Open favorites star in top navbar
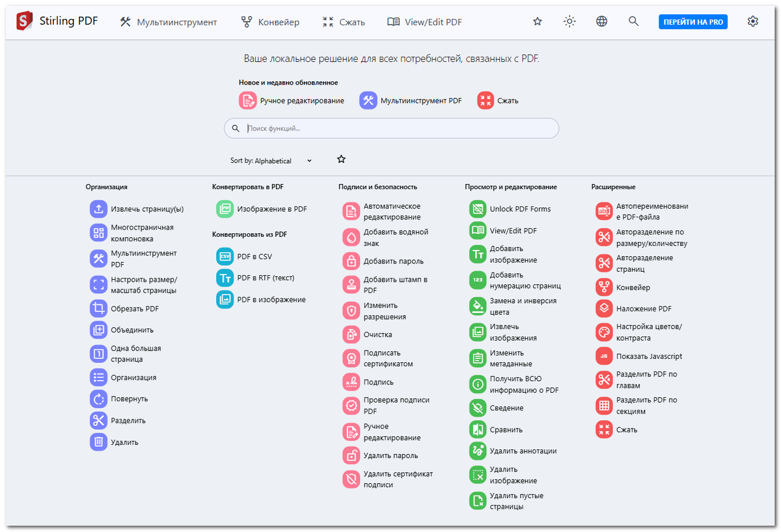Viewport: 781px width, 532px height. [x=538, y=21]
